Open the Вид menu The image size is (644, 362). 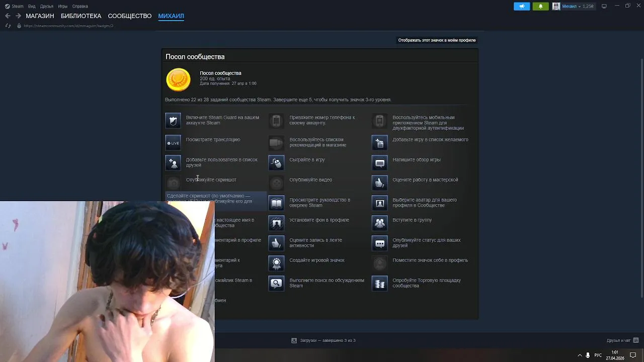pos(32,6)
